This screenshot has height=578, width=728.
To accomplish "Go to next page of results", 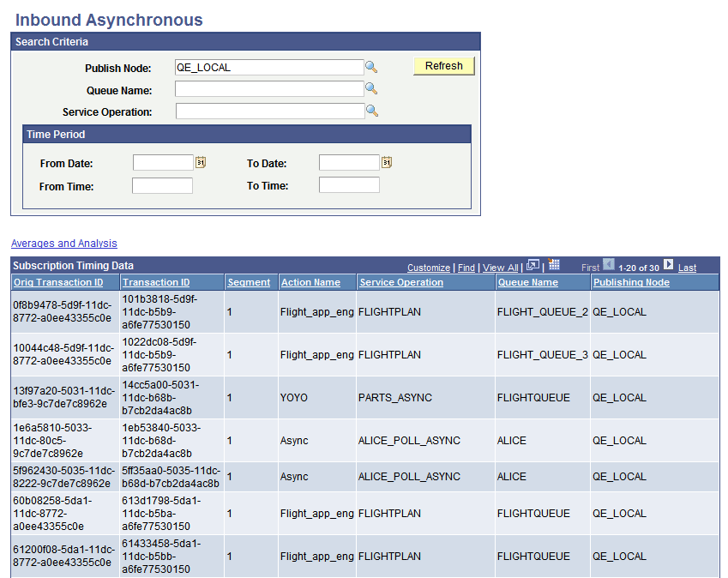I will (x=670, y=265).
